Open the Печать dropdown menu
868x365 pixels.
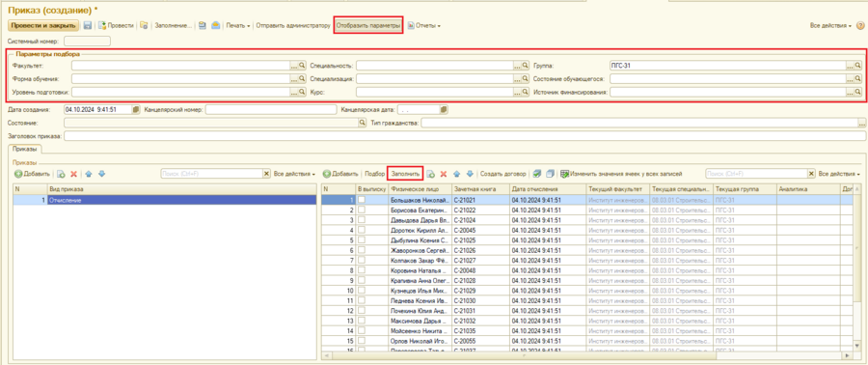click(238, 25)
